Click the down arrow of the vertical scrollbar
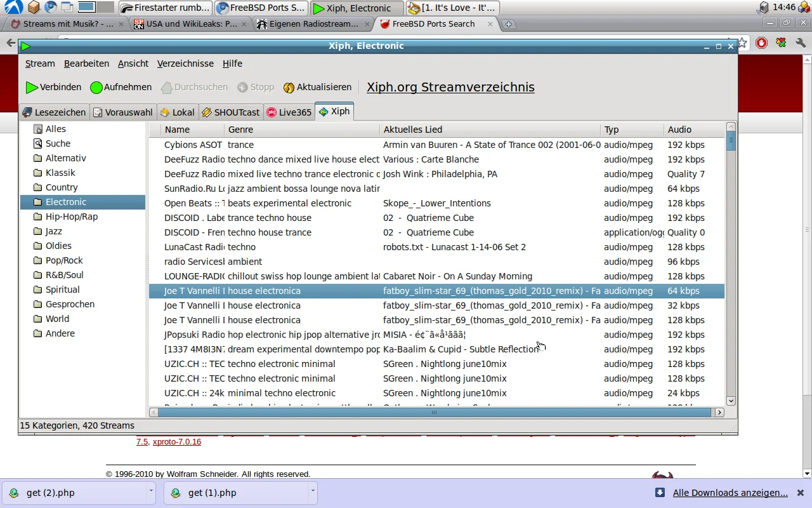This screenshot has width=812, height=508. click(x=731, y=401)
